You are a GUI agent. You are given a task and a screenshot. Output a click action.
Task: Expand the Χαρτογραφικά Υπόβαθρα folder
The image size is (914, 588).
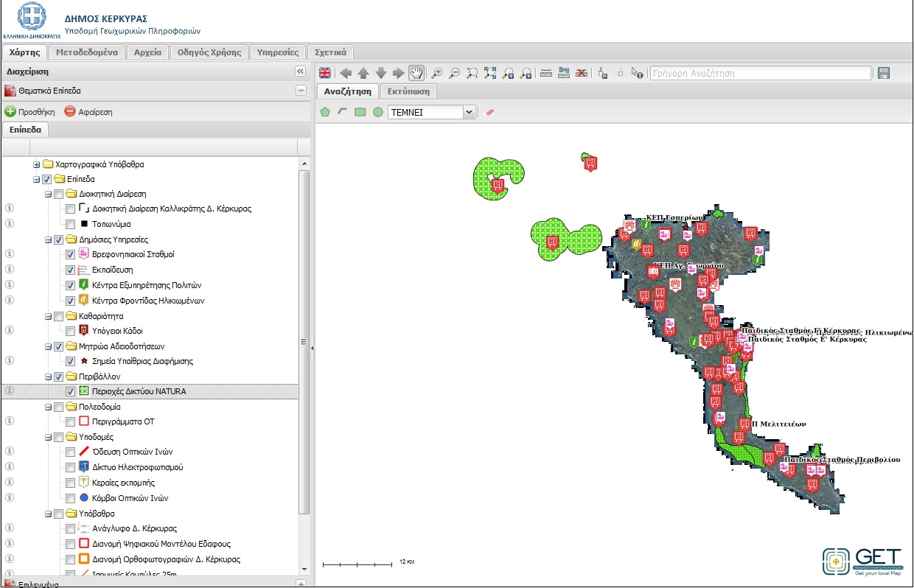[36, 164]
